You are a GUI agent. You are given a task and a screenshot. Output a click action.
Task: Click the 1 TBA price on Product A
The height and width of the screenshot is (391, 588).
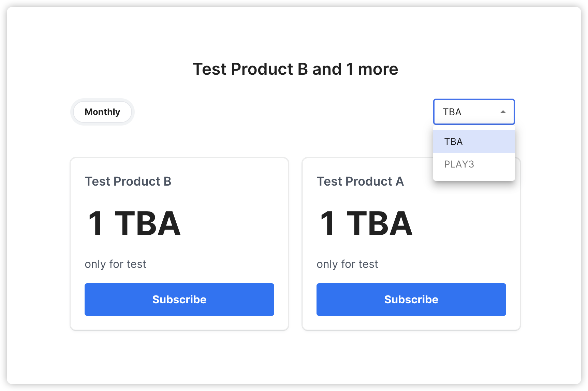pos(366,224)
